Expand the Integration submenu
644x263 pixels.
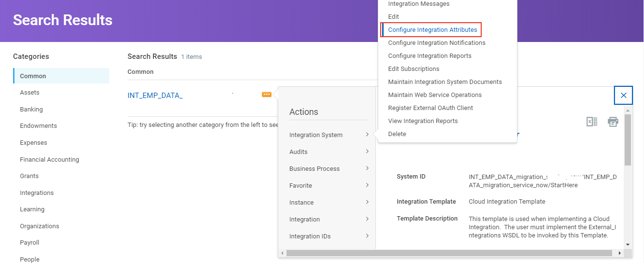pyautogui.click(x=329, y=220)
